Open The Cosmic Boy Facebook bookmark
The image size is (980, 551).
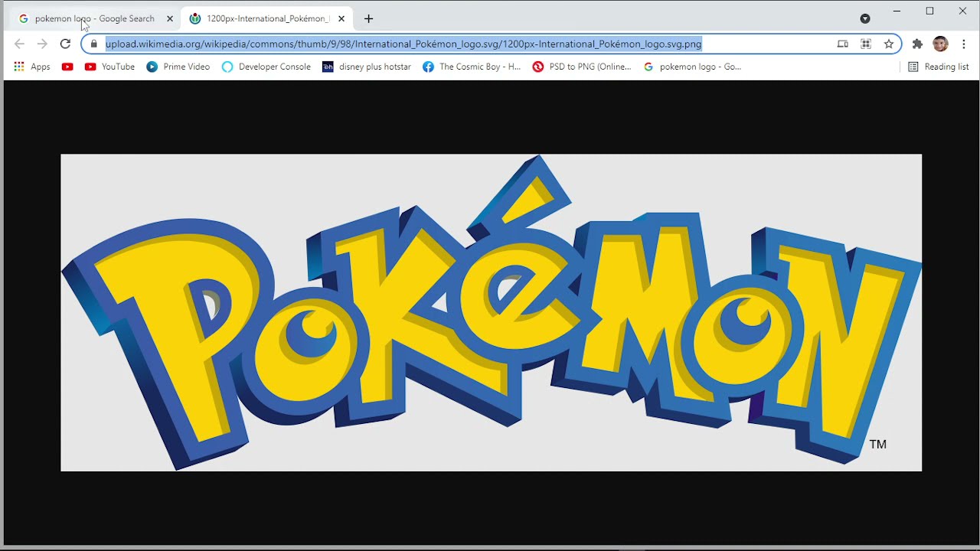[x=472, y=67]
